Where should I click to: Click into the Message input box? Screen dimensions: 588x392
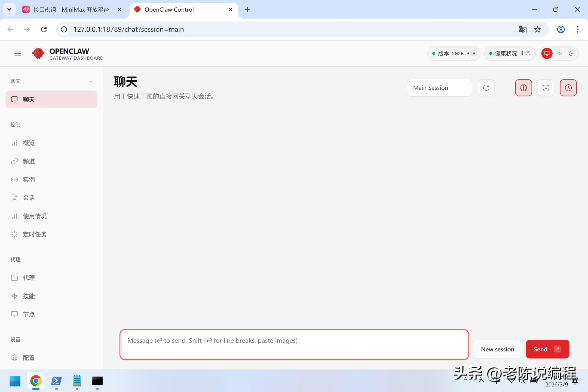point(294,344)
